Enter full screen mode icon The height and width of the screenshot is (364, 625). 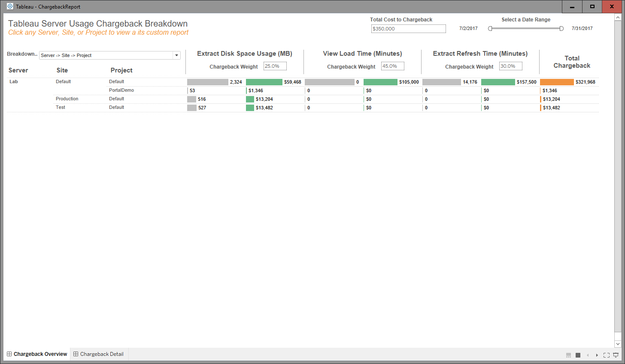(607, 355)
